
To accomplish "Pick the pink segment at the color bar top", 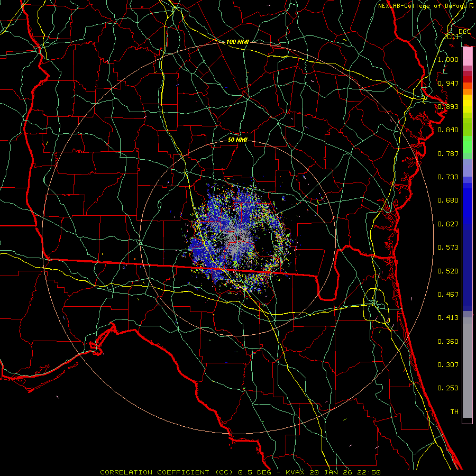I will 467,57.
